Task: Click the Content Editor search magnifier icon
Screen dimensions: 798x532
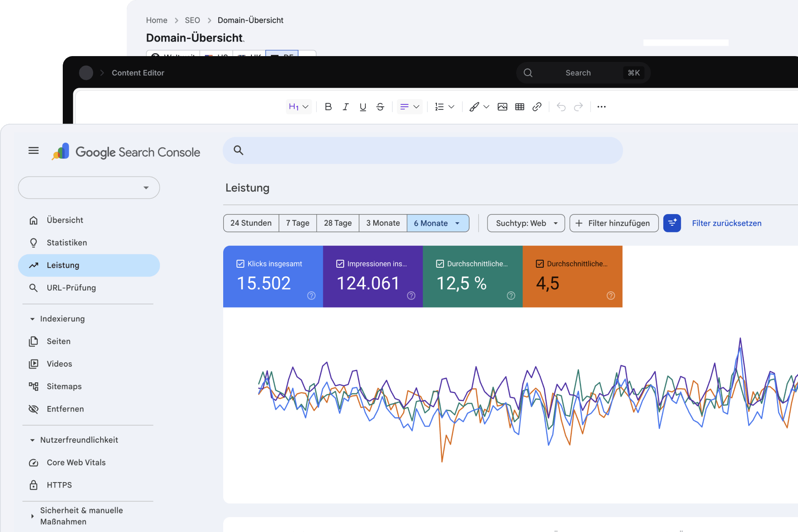Action: click(x=528, y=73)
